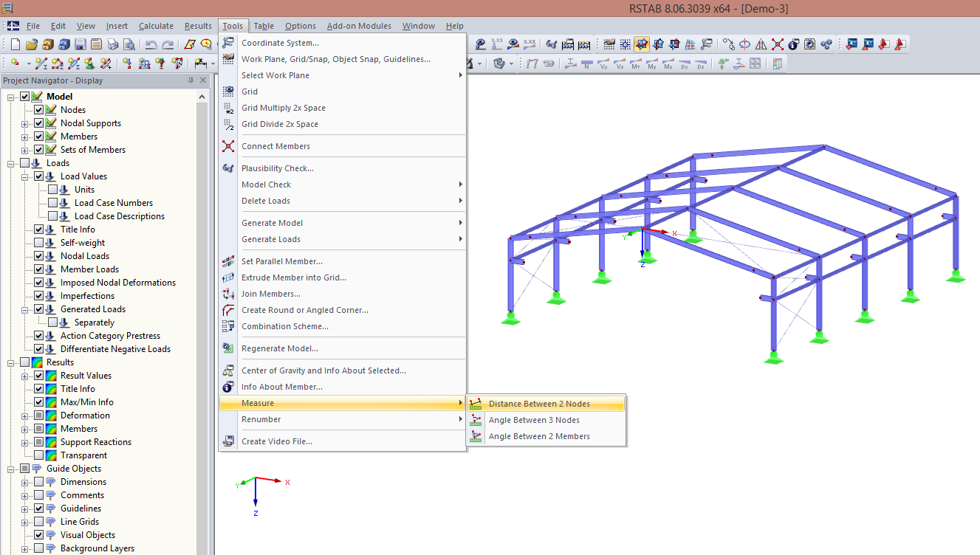Image resolution: width=980 pixels, height=555 pixels.
Task: Click the My bending moment icon
Action: point(652,63)
